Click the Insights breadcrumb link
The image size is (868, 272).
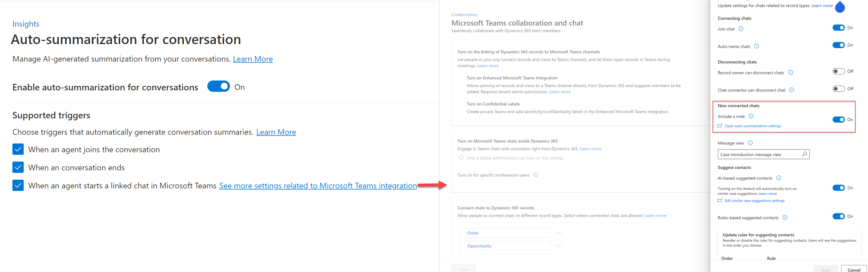26,24
